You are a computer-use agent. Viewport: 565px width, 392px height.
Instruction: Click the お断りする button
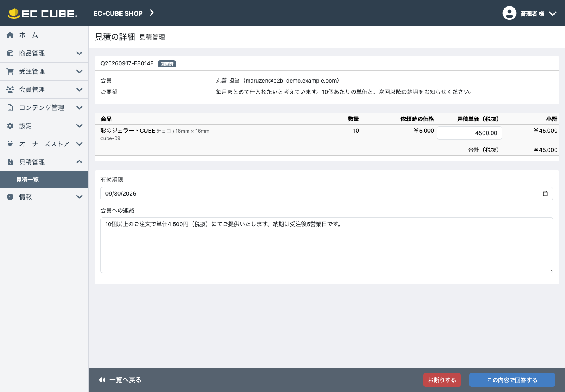click(x=442, y=380)
